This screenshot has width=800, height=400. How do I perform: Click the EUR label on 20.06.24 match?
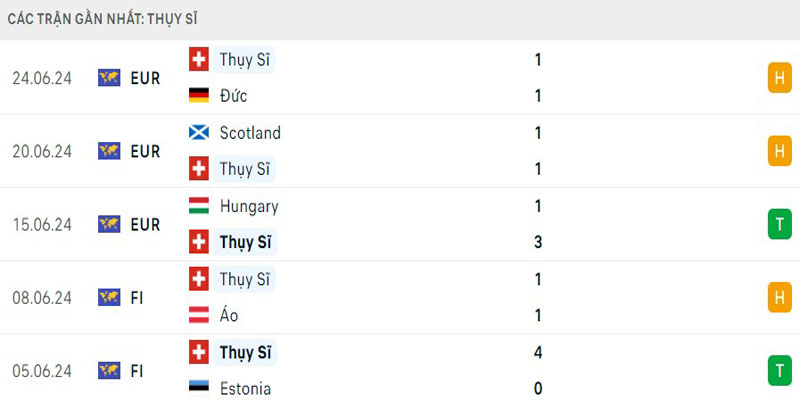[145, 151]
